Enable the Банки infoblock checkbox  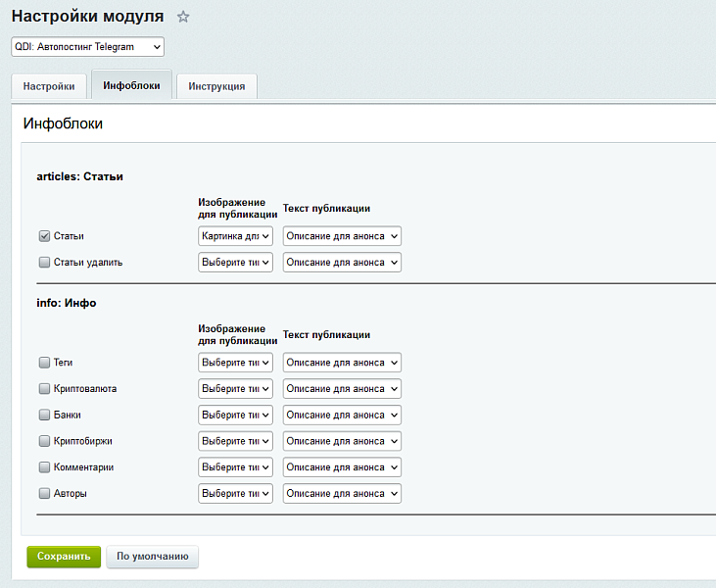tap(44, 416)
